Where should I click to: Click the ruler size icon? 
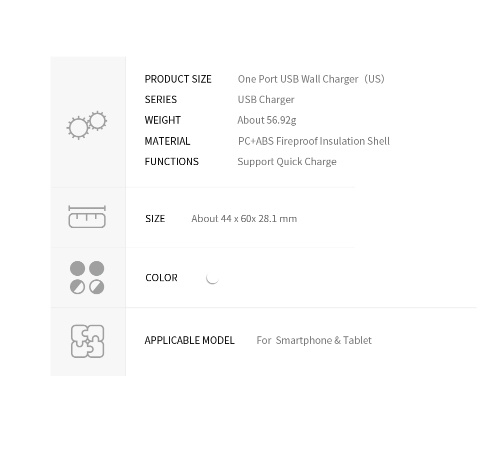coord(87,217)
